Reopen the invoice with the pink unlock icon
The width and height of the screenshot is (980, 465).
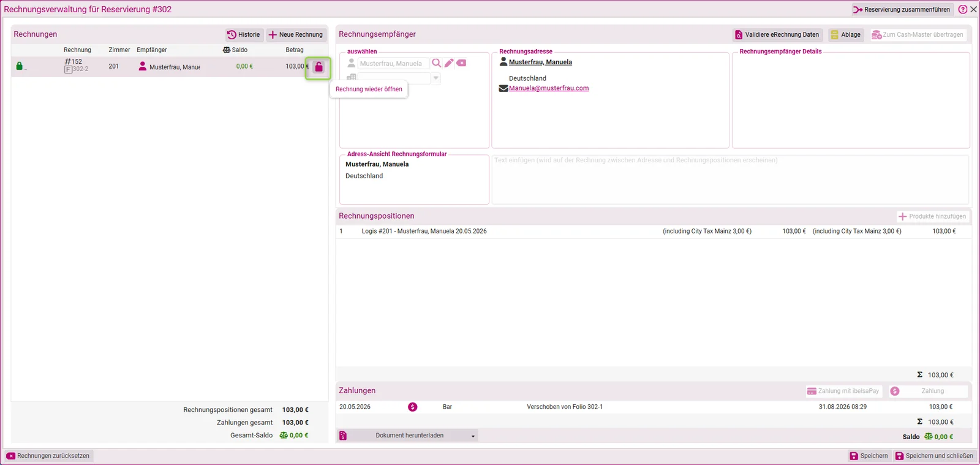tap(318, 67)
